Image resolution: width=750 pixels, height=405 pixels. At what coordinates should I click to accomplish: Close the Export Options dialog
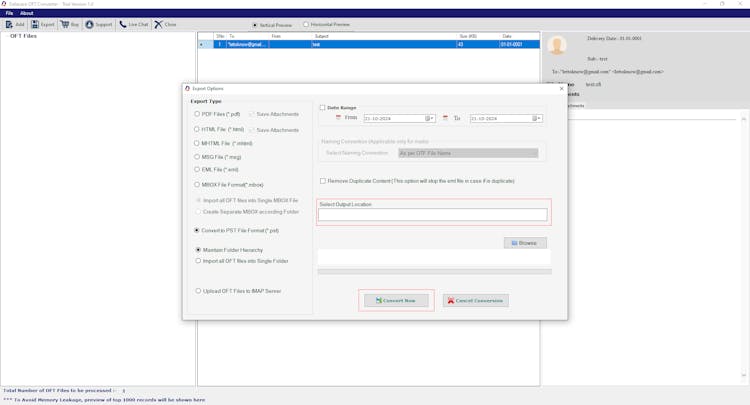pyautogui.click(x=562, y=88)
